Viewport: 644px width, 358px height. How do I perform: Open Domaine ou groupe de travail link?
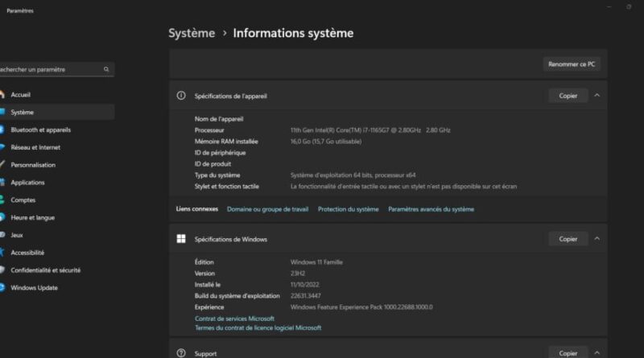click(268, 209)
